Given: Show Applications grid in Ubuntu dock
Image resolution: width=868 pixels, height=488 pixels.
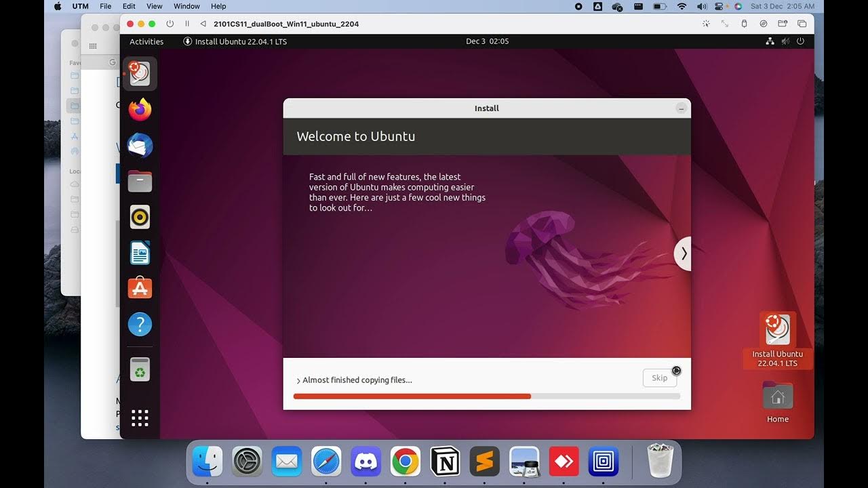Looking at the screenshot, I should [x=140, y=418].
